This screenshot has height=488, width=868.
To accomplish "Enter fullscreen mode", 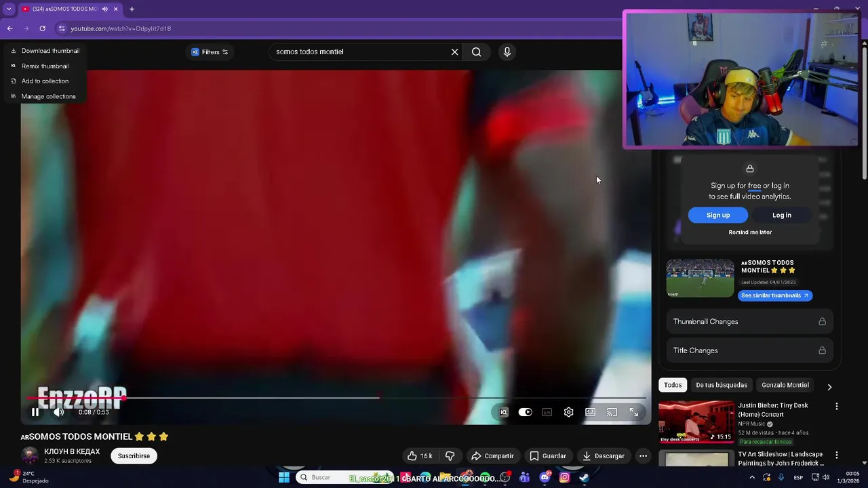I will click(x=634, y=412).
